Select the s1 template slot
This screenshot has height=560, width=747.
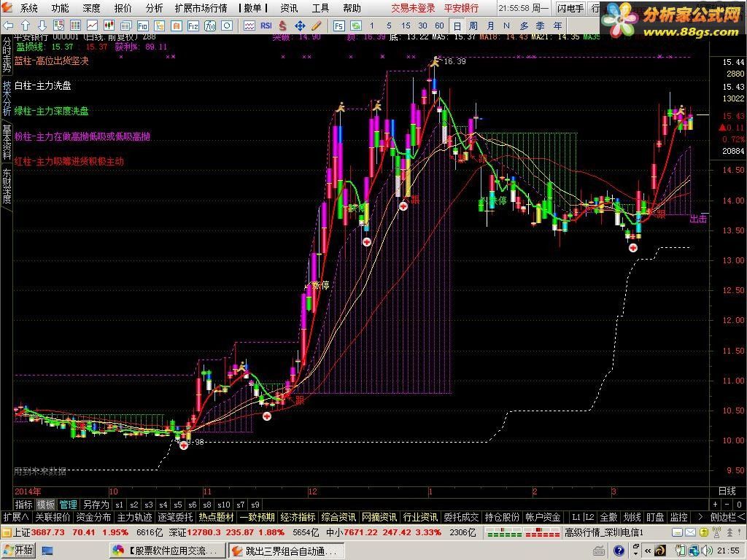click(x=119, y=505)
